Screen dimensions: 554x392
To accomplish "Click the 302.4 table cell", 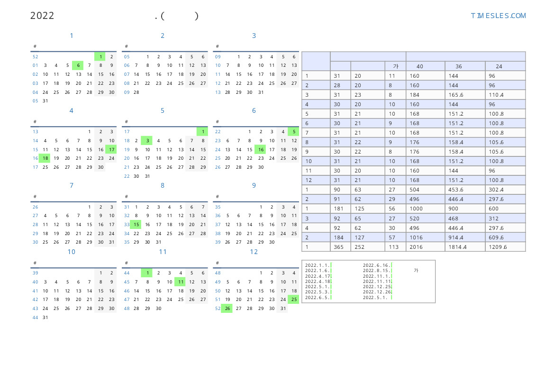I will point(505,190).
